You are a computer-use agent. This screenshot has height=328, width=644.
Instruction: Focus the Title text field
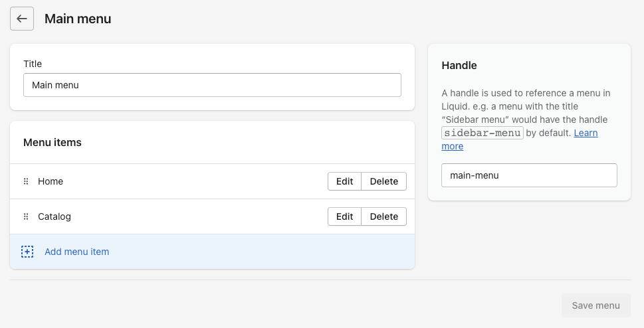[x=212, y=85]
